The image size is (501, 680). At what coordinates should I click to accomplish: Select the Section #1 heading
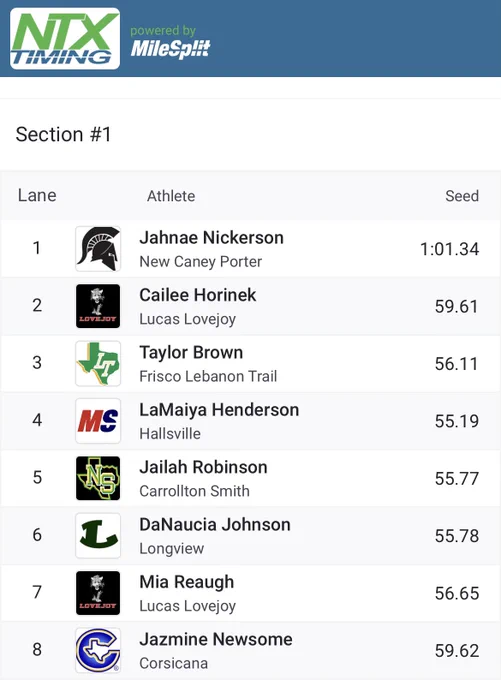click(63, 134)
